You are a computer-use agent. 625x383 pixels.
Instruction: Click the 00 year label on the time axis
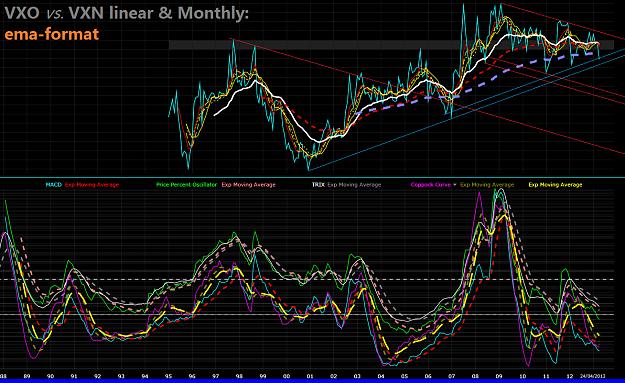click(286, 376)
